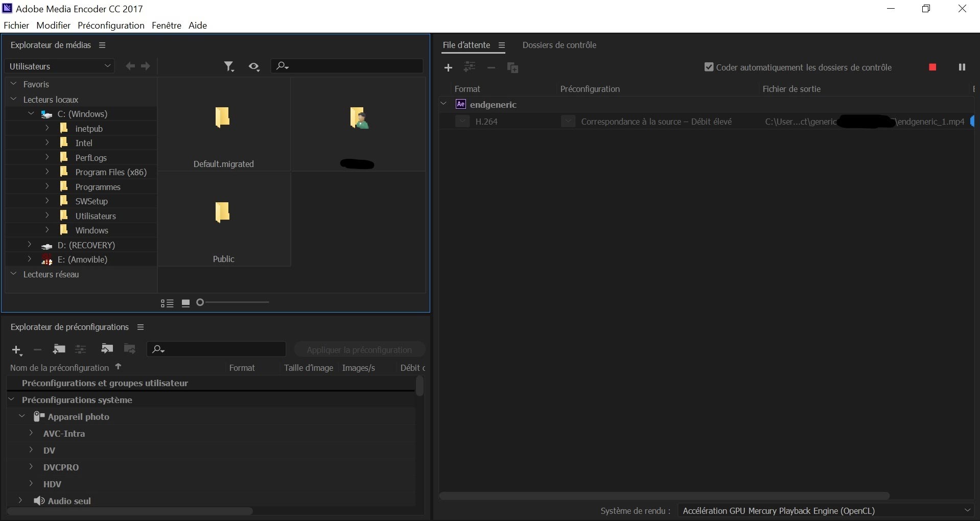Screen dimensions: 980x521
Task: Import presets icon in preset browser
Action: (x=107, y=349)
